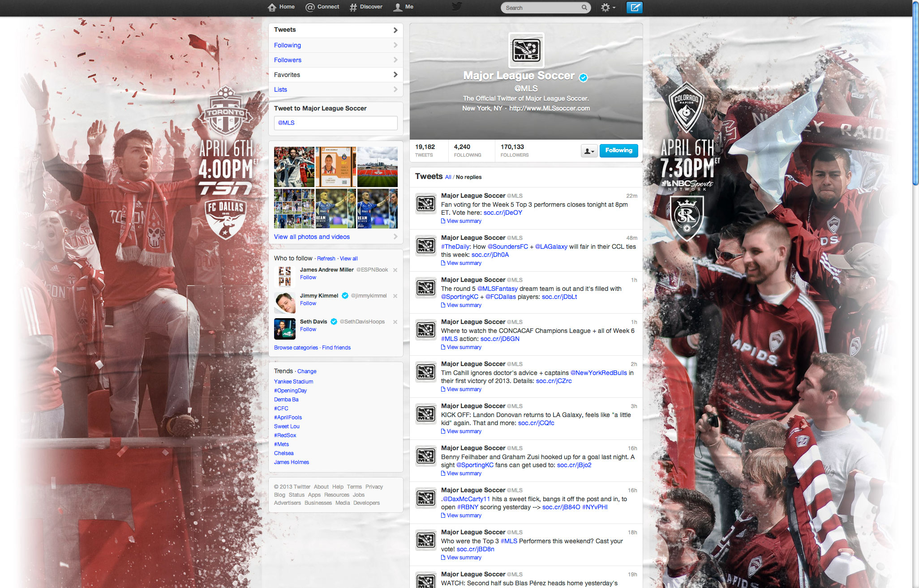Viewport: 919px width, 588px height.
Task: Open the @NewYorkRedBulls mention
Action: pyautogui.click(x=599, y=373)
